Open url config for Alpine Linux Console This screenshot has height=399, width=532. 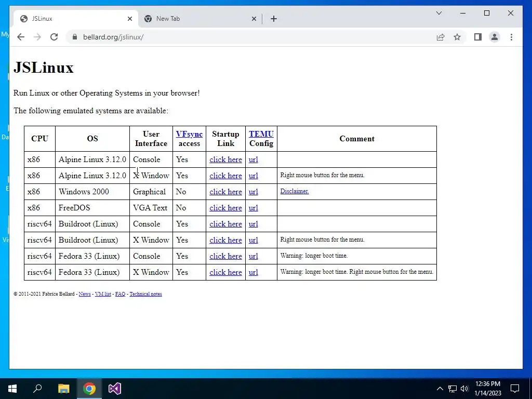coord(254,159)
